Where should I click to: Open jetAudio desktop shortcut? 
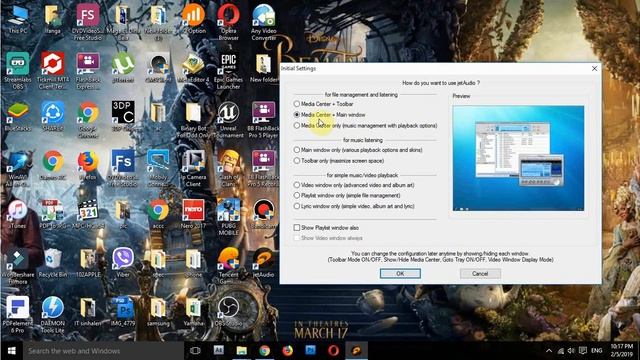click(x=264, y=262)
